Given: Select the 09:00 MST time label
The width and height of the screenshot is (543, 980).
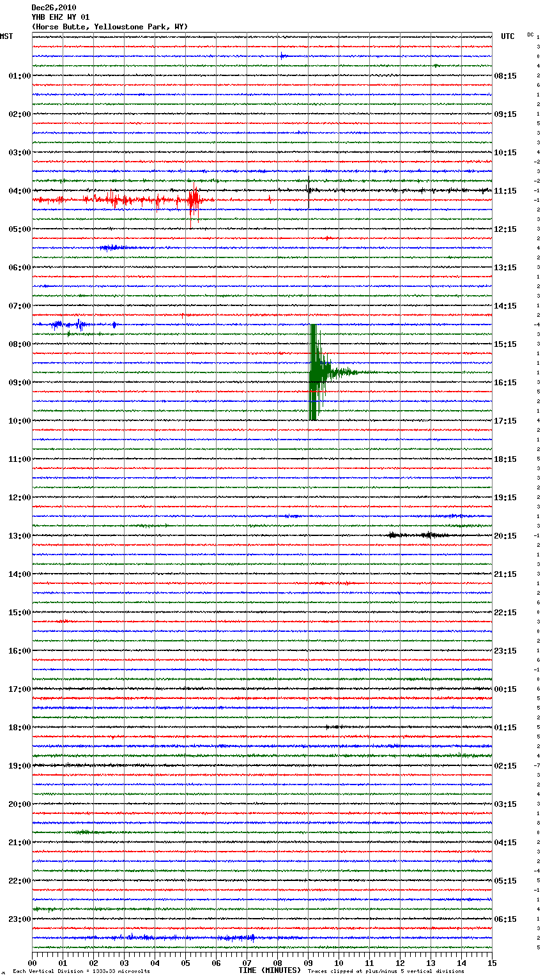Looking at the screenshot, I should click(x=20, y=383).
